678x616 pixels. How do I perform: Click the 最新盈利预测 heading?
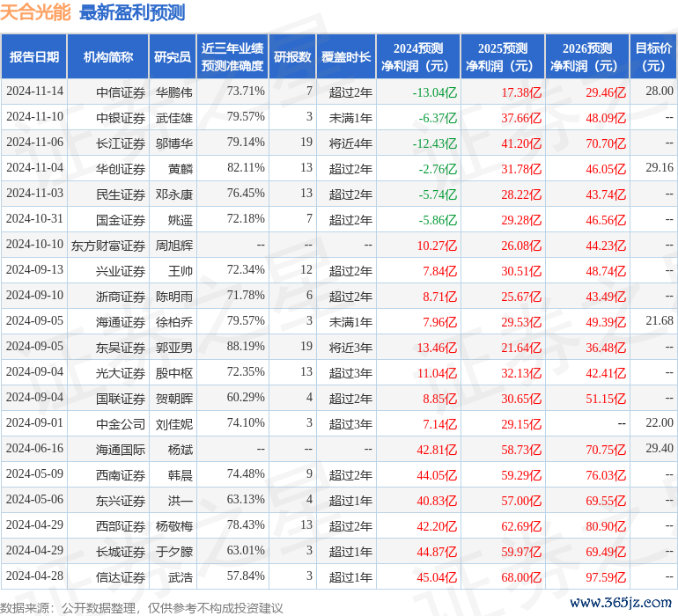(132, 12)
